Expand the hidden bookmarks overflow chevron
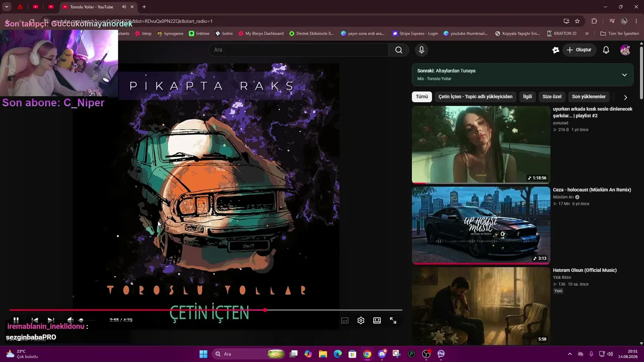Viewport: 644px width, 362px height. click(587, 34)
